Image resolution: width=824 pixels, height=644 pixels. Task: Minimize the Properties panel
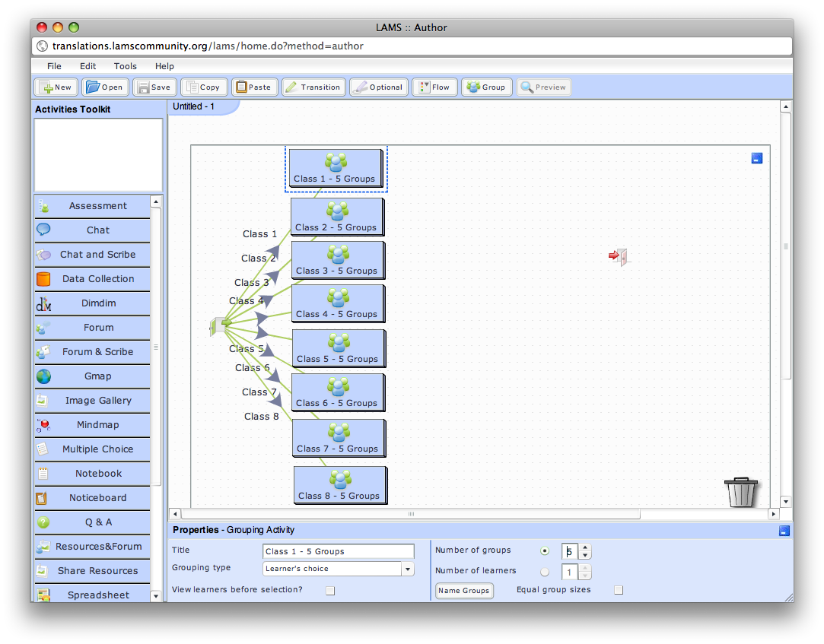point(784,531)
